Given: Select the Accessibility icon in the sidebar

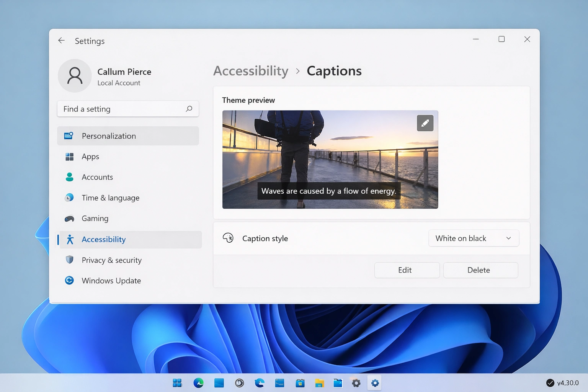Looking at the screenshot, I should point(69,239).
